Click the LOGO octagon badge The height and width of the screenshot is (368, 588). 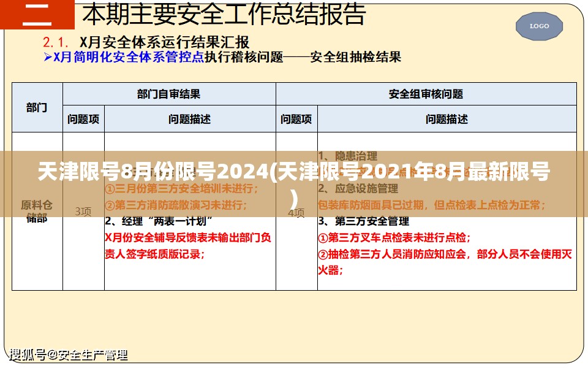pyautogui.click(x=539, y=26)
